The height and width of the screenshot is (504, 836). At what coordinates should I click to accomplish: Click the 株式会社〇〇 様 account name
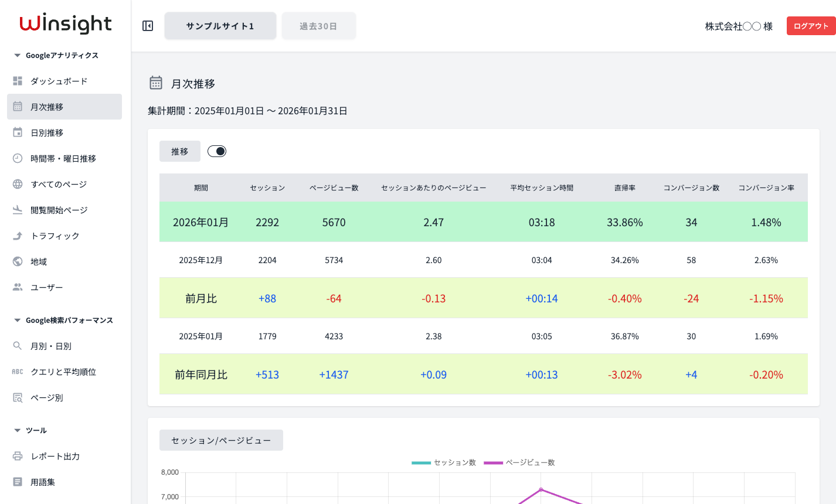tap(739, 26)
